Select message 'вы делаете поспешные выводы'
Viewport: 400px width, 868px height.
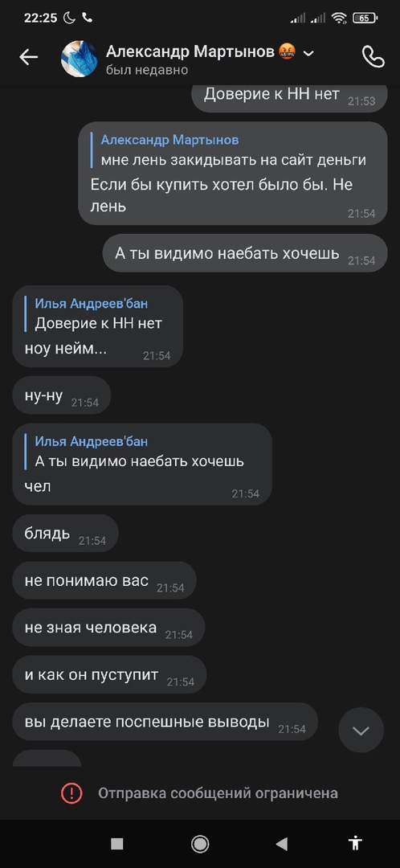pyautogui.click(x=165, y=722)
